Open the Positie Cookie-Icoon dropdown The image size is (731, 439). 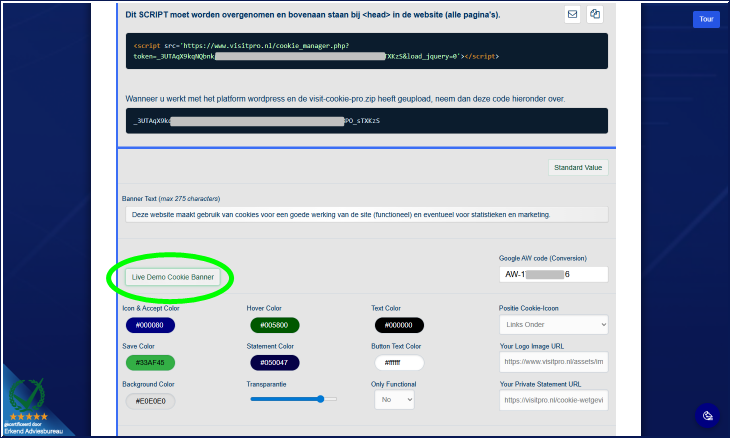[x=553, y=325]
